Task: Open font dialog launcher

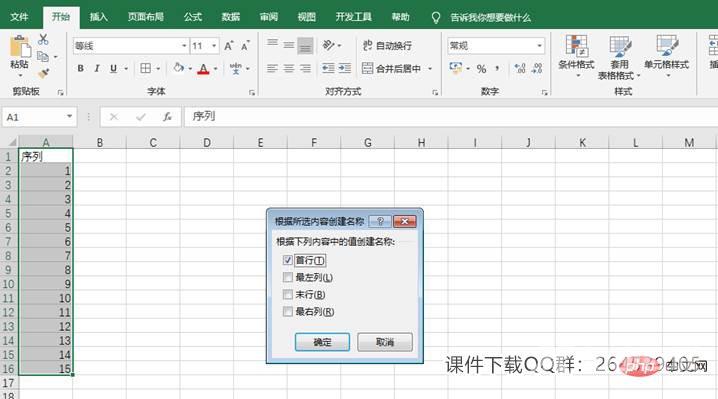Action: pyautogui.click(x=252, y=93)
